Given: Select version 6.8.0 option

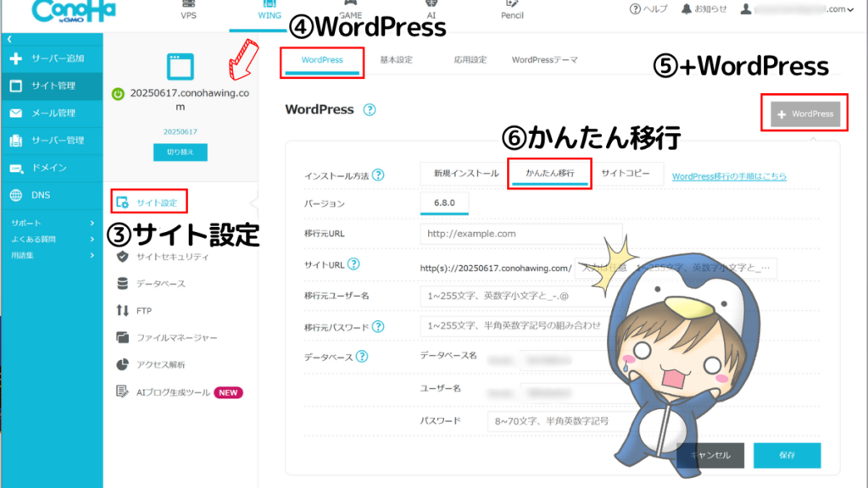Looking at the screenshot, I should [444, 203].
